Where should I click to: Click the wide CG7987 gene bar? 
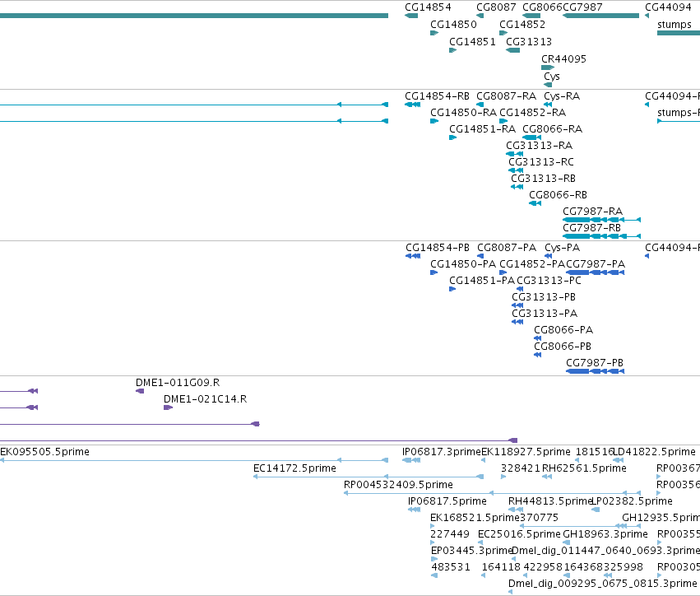pyautogui.click(x=601, y=16)
